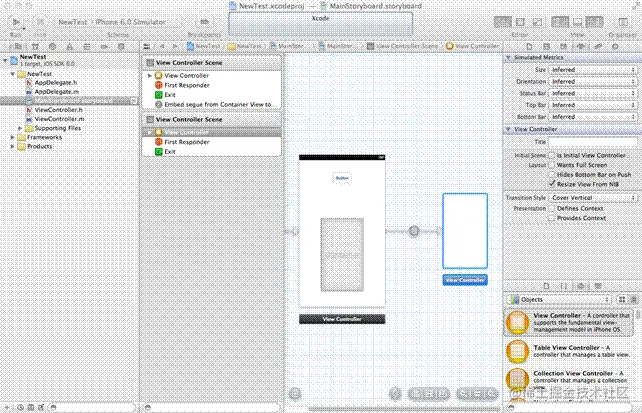Enable Provides Context checkbox
The width and height of the screenshot is (642, 413).
(552, 218)
